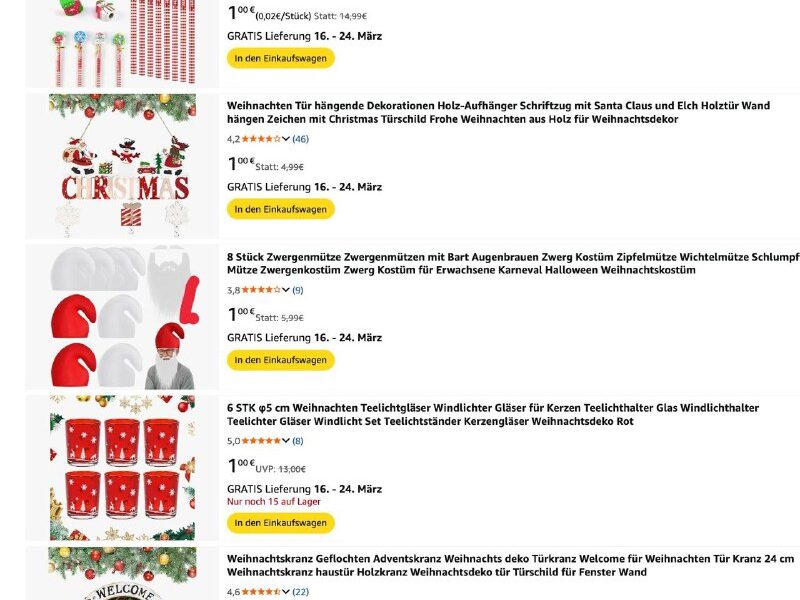Open the 46 reviews link
Viewport: 800px width, 600px height.
(x=300, y=139)
